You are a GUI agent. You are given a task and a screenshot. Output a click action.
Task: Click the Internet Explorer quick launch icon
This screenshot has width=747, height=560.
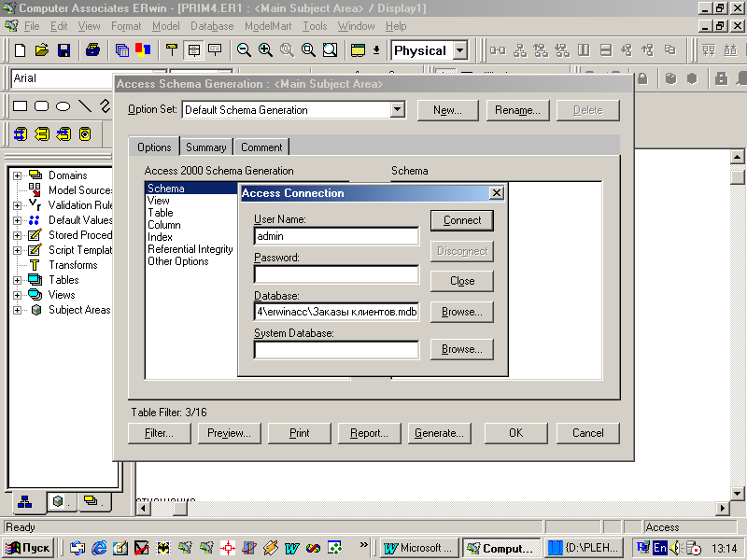tap(99, 548)
